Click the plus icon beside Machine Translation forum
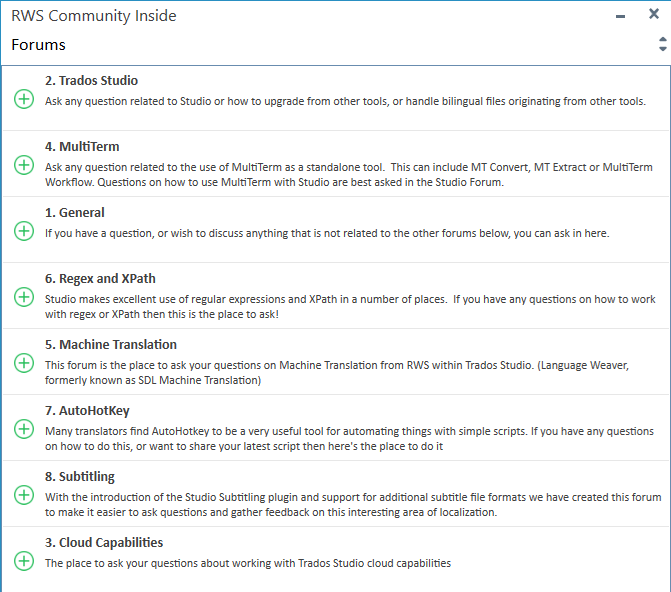This screenshot has width=671, height=592. click(x=24, y=363)
